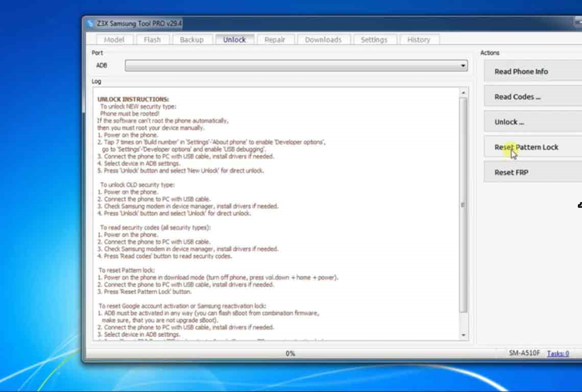Click the SM-A510F model status text
The image size is (582, 392).
tap(524, 353)
